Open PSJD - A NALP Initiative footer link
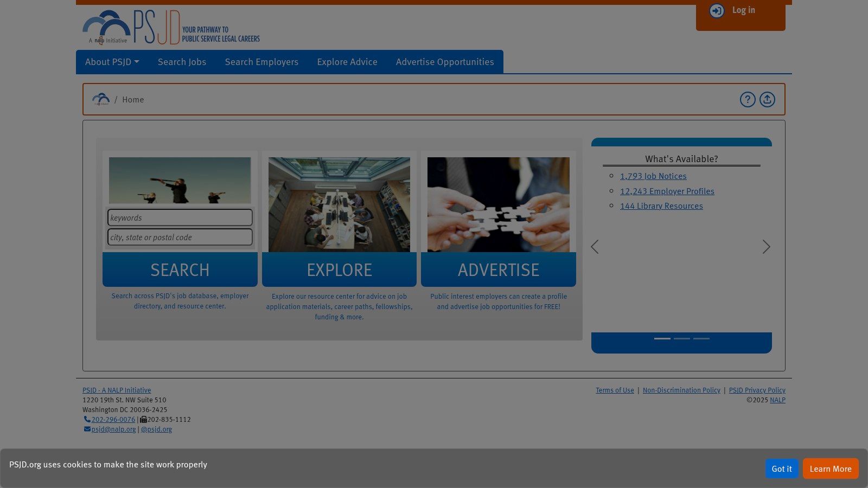Image resolution: width=868 pixels, height=488 pixels. (117, 390)
